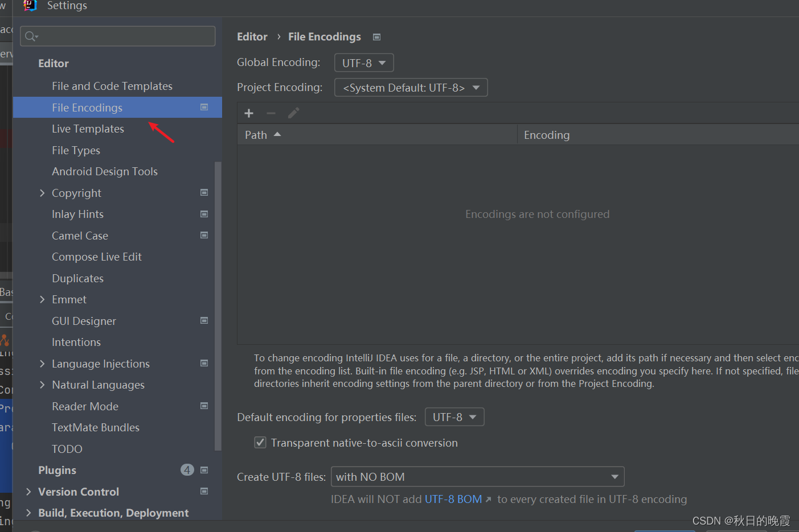Image resolution: width=799 pixels, height=532 pixels.
Task: Open the Global Encoding dropdown
Action: (x=364, y=63)
